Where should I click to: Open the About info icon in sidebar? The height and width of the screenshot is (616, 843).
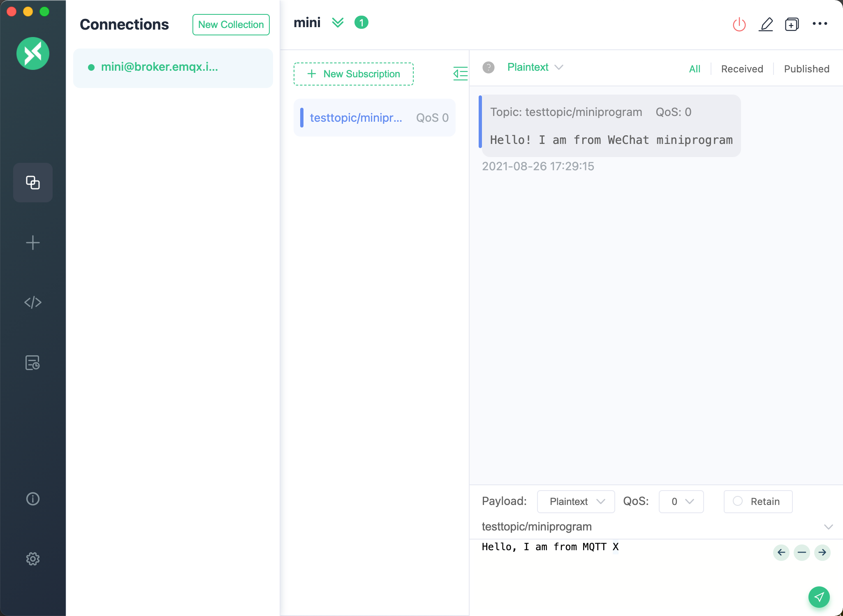click(33, 499)
